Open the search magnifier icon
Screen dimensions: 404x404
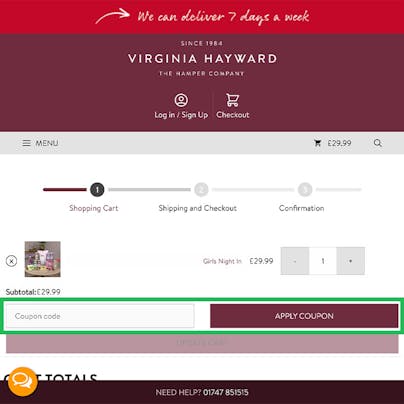coord(377,143)
